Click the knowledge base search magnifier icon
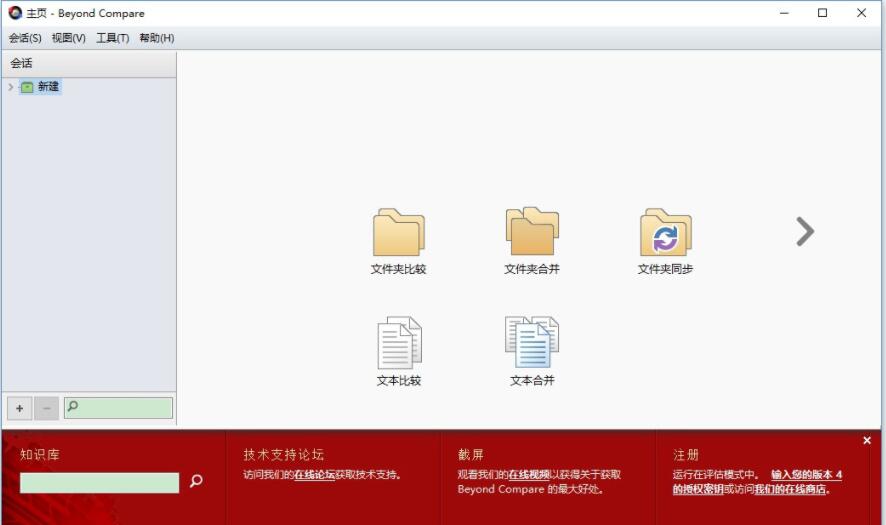Viewport: 886px width, 525px height. [196, 481]
